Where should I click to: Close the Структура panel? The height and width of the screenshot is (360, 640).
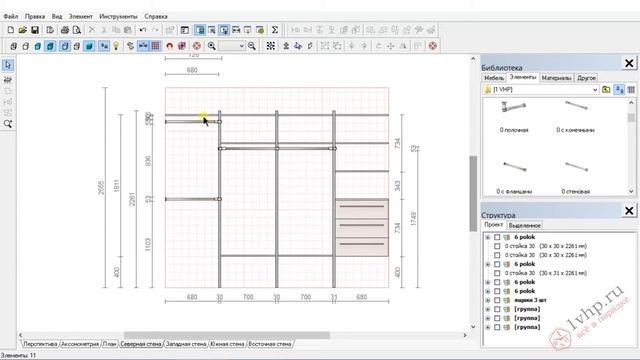point(629,210)
